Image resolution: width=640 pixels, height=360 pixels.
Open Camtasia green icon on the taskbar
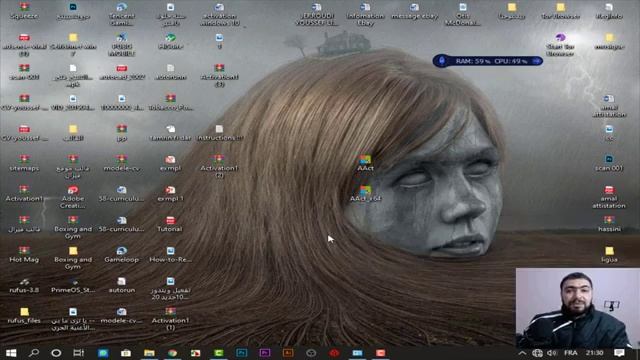pyautogui.click(x=218, y=353)
